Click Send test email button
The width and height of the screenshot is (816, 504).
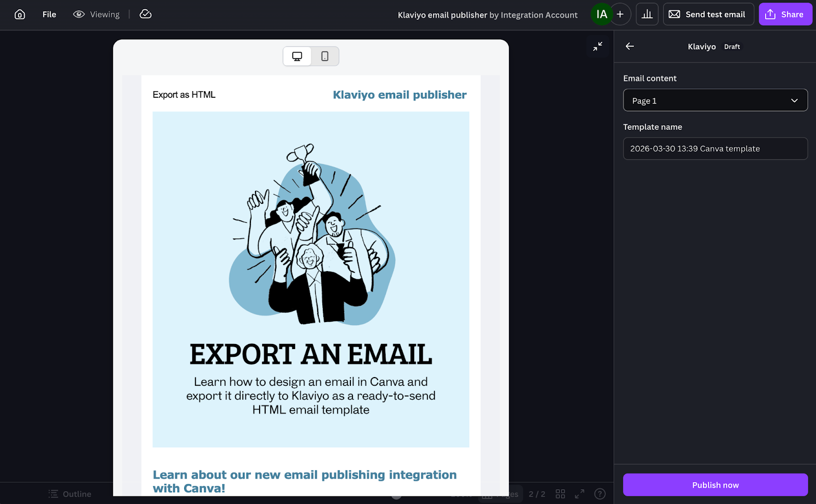(708, 14)
